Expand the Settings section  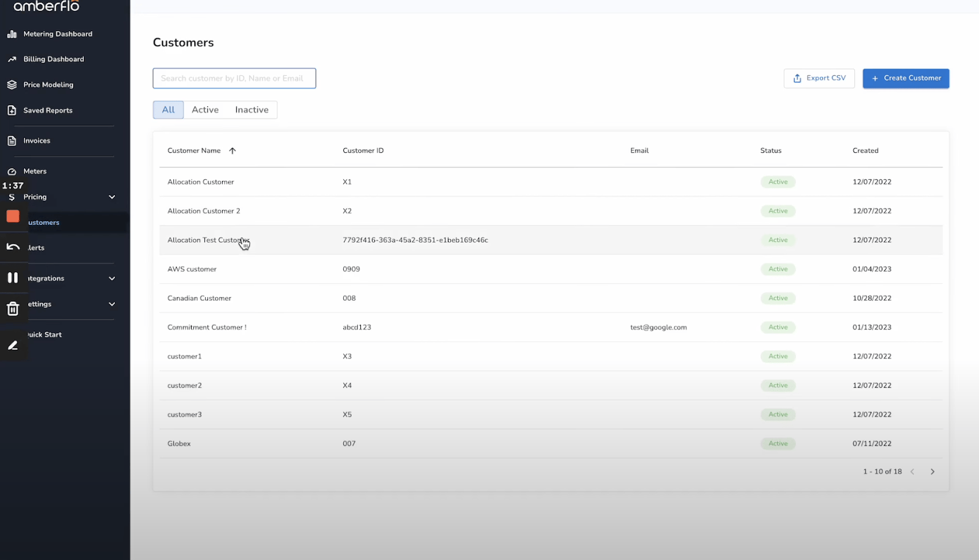click(x=112, y=304)
